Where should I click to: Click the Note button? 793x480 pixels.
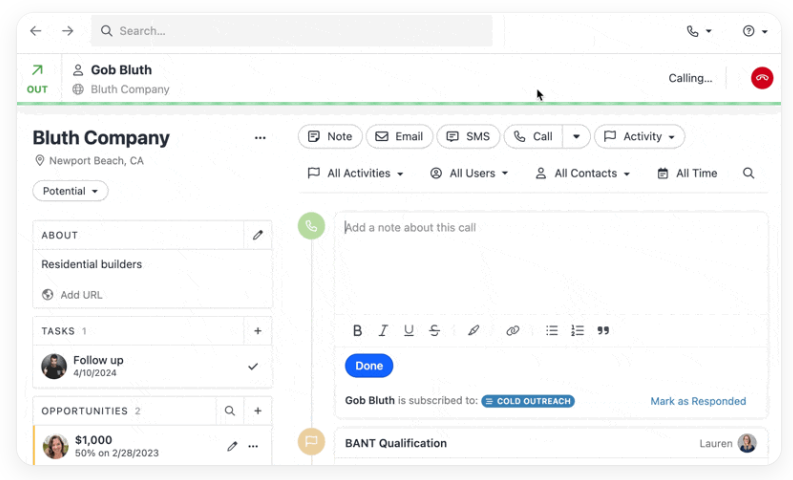pos(330,137)
